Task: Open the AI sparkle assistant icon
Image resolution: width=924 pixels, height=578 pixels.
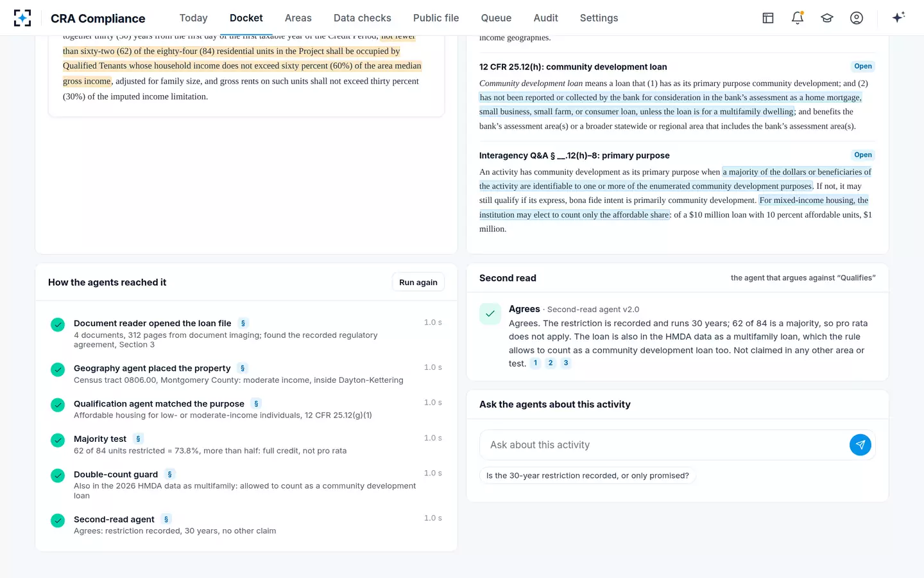Action: 898,18
